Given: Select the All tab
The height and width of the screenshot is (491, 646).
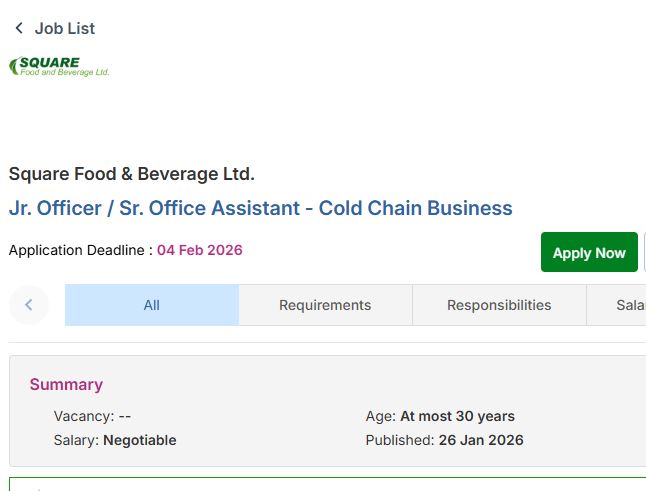Looking at the screenshot, I should 151,305.
